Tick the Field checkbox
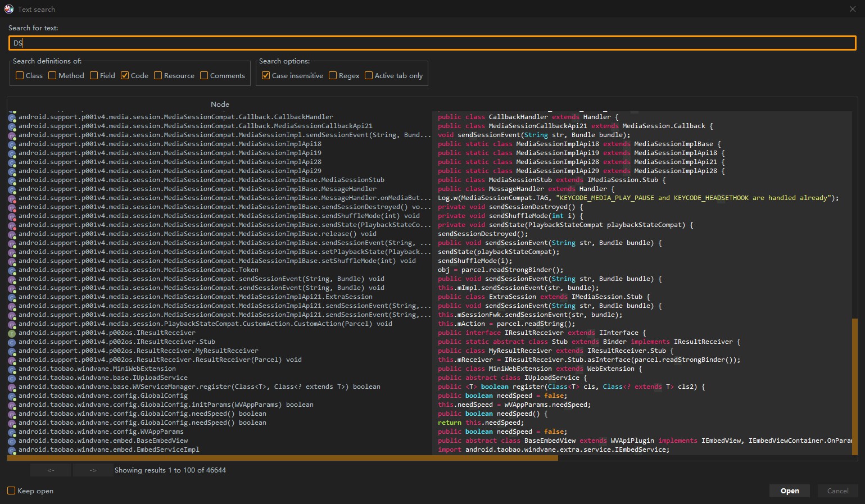Viewport: 865px width, 504px height. tap(94, 75)
